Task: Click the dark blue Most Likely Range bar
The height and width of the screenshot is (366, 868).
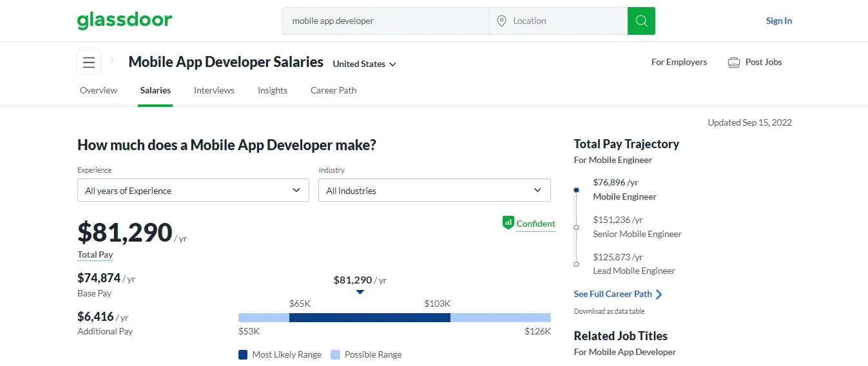Action: click(x=370, y=318)
